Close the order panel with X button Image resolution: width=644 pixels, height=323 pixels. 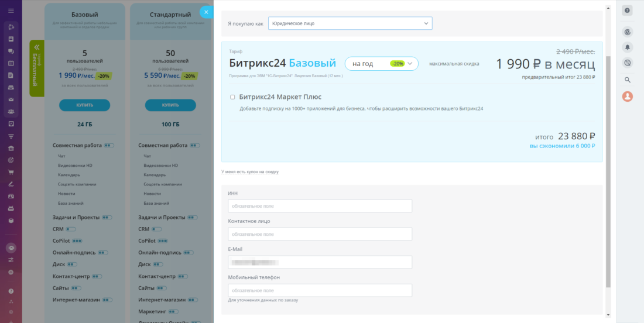pyautogui.click(x=206, y=12)
